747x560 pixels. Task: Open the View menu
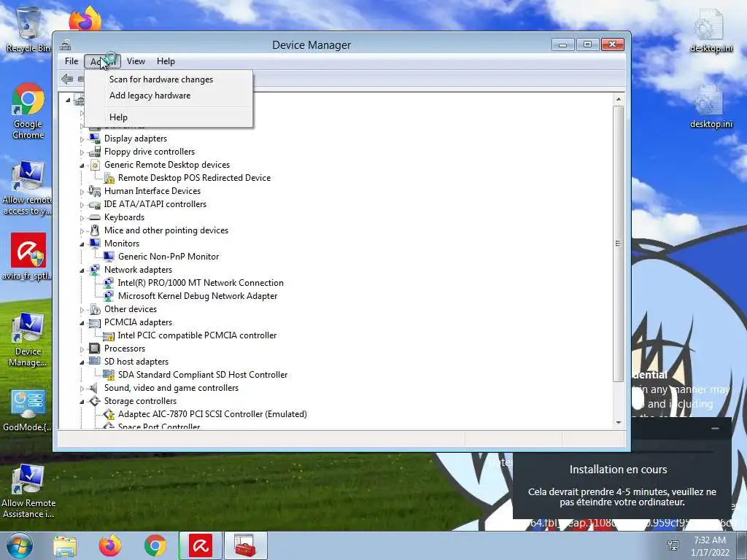(x=136, y=61)
